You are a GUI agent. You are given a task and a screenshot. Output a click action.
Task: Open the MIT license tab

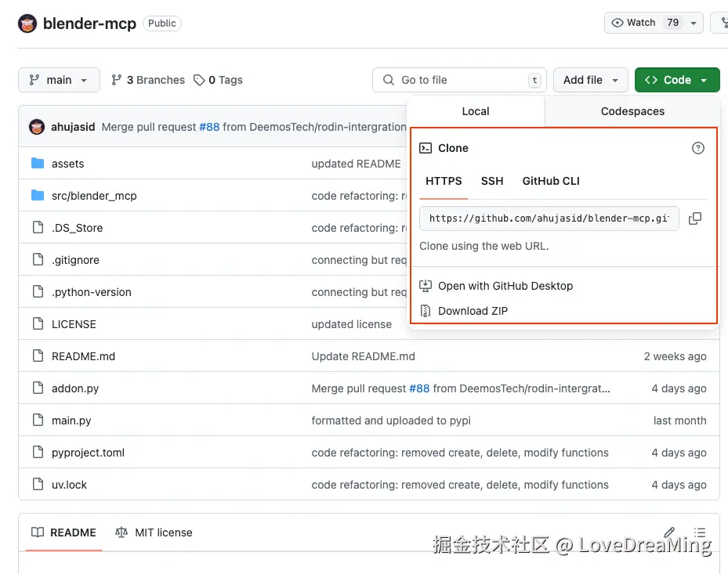coord(154,532)
